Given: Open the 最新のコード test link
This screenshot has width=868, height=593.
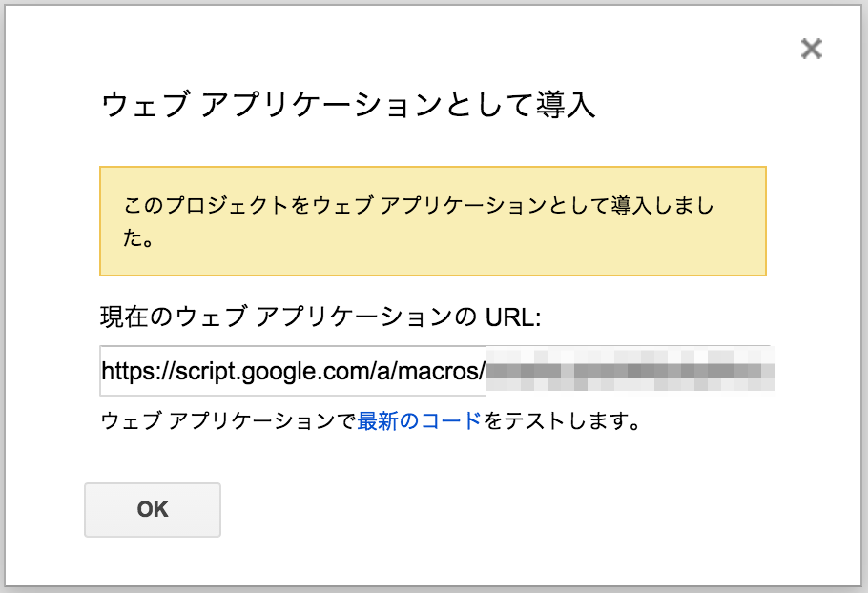Looking at the screenshot, I should coord(419,421).
